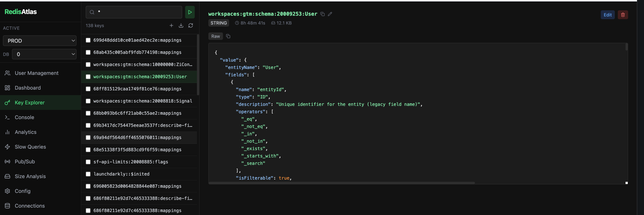The height and width of the screenshot is (215, 644).
Task: Click the User Management people icon
Action: pyautogui.click(x=7, y=73)
